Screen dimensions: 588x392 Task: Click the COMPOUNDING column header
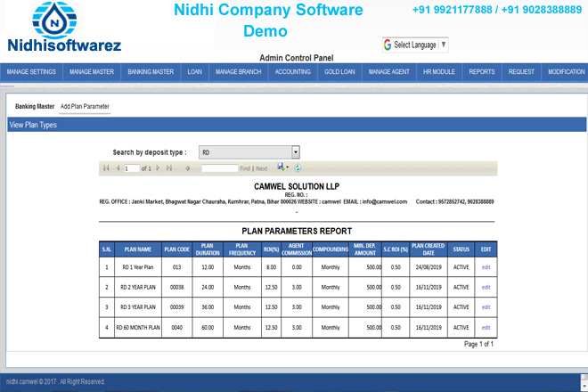point(331,249)
